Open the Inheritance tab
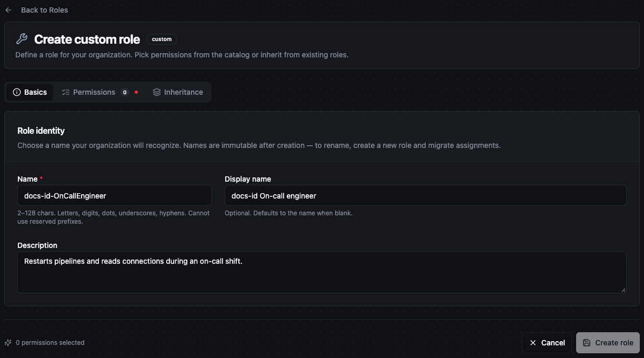This screenshot has height=358, width=644. pyautogui.click(x=178, y=92)
